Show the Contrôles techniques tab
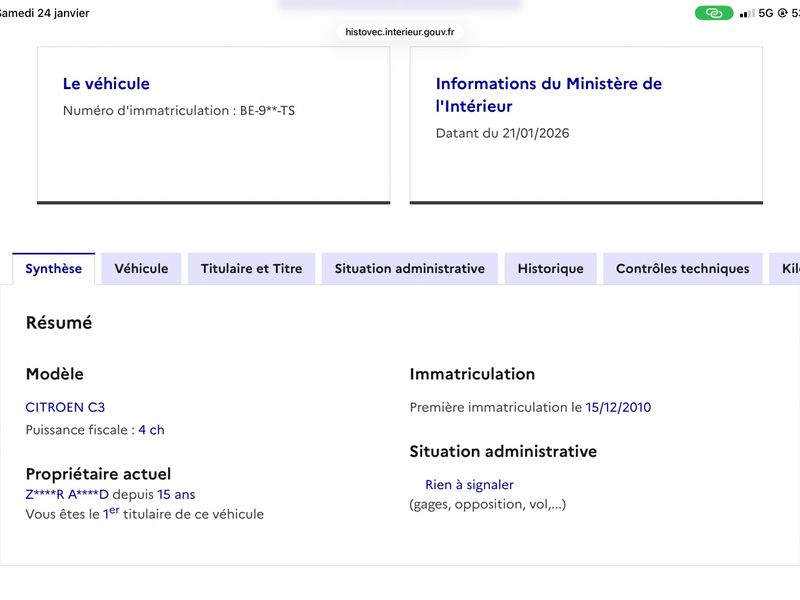Screen dimensions: 800x600 (x=682, y=269)
